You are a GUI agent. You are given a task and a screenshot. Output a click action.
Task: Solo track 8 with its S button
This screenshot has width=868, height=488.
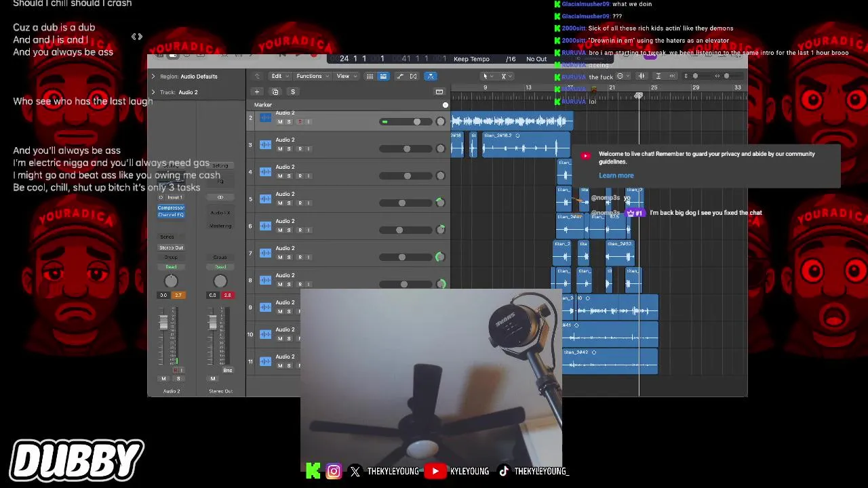289,284
